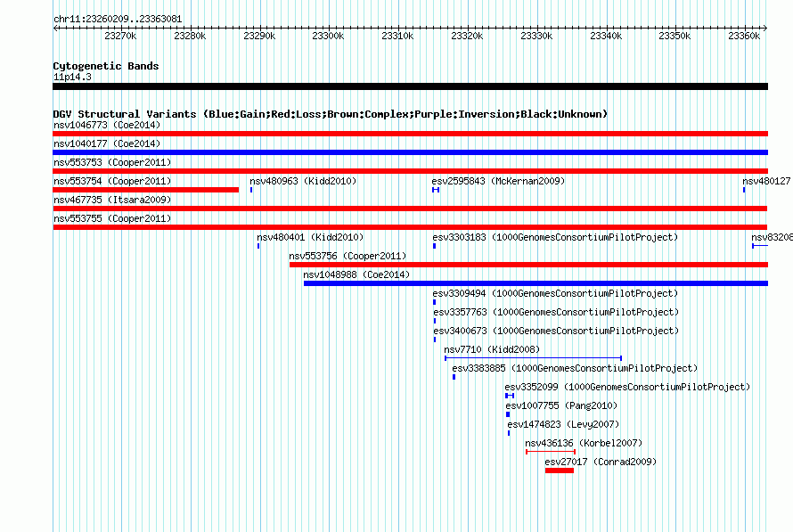Open the esv3303183 (1000GenomesConsortiumPilotProject) label
This screenshot has width=793, height=532.
(x=555, y=237)
